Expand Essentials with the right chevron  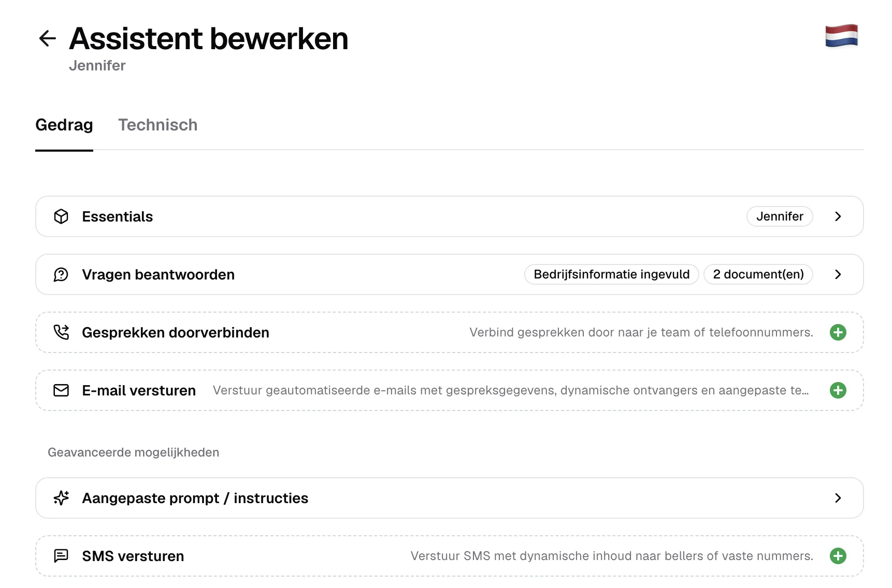tap(838, 216)
